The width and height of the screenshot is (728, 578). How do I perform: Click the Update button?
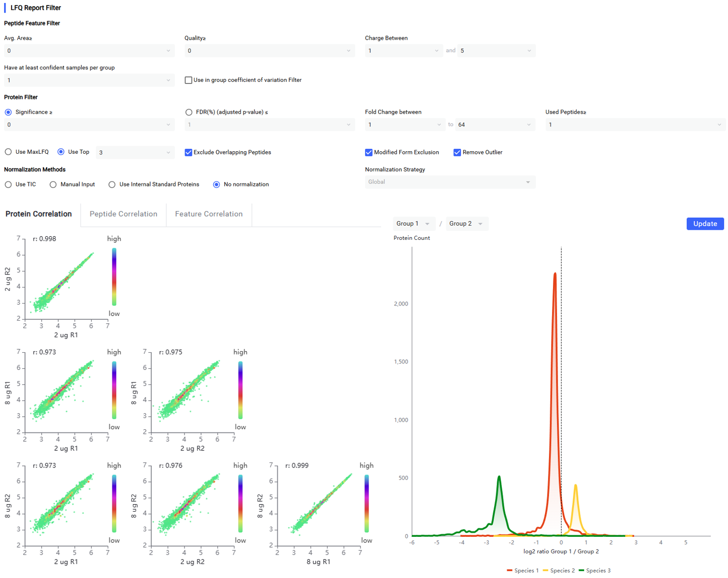[705, 224]
